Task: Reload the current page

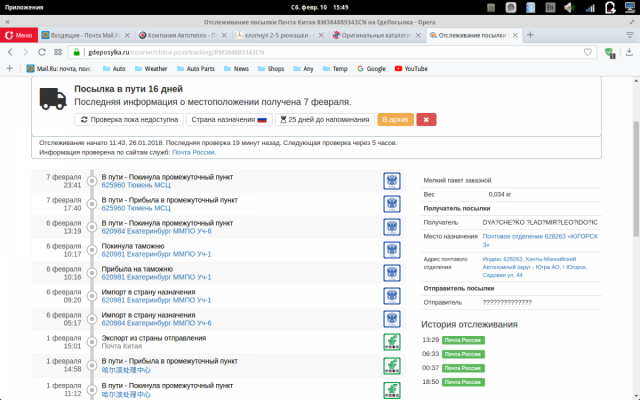Action: (x=42, y=52)
